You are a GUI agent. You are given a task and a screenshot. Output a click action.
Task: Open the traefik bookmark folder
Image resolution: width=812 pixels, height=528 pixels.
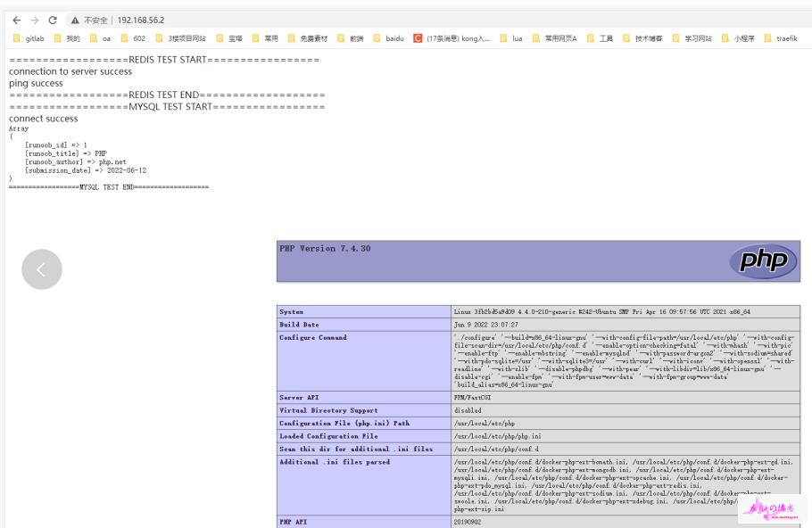[781, 38]
